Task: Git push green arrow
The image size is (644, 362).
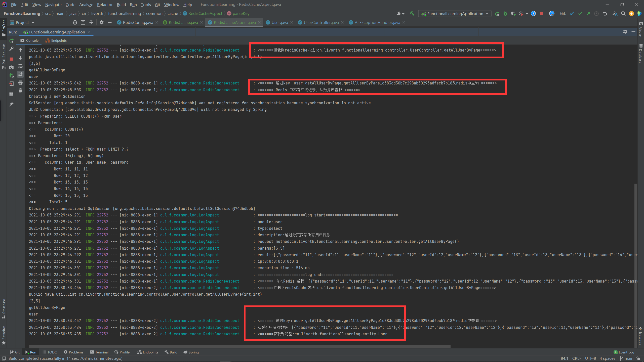Action: point(588,14)
